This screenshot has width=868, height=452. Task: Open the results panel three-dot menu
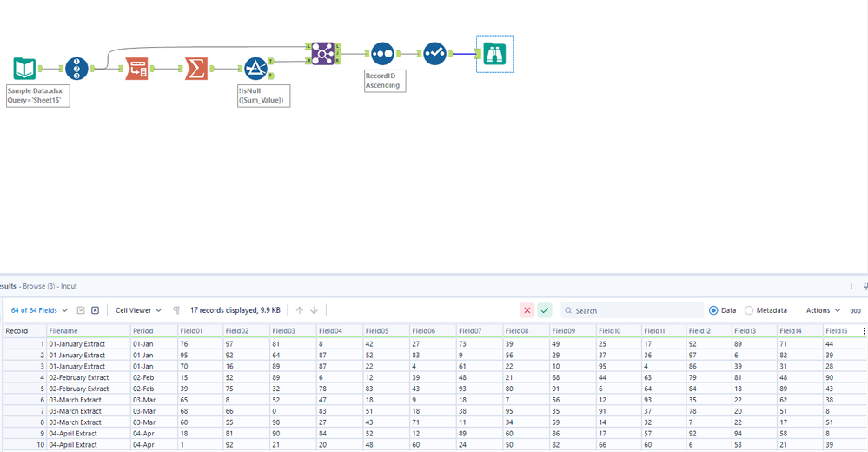click(x=851, y=286)
